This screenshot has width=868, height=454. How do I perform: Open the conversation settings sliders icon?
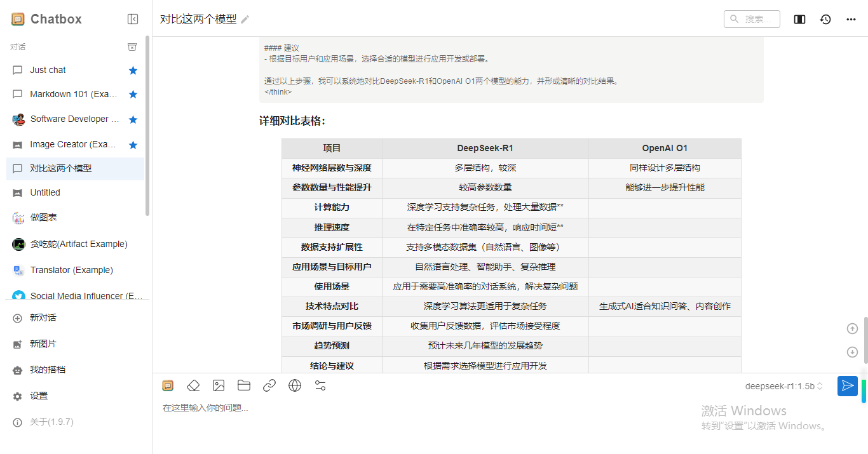pos(320,385)
